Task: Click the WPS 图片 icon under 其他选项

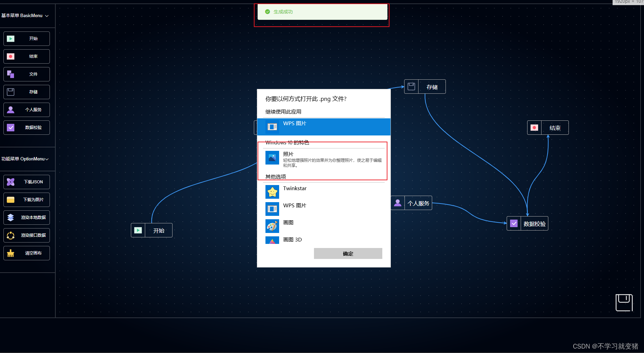Action: tap(272, 209)
